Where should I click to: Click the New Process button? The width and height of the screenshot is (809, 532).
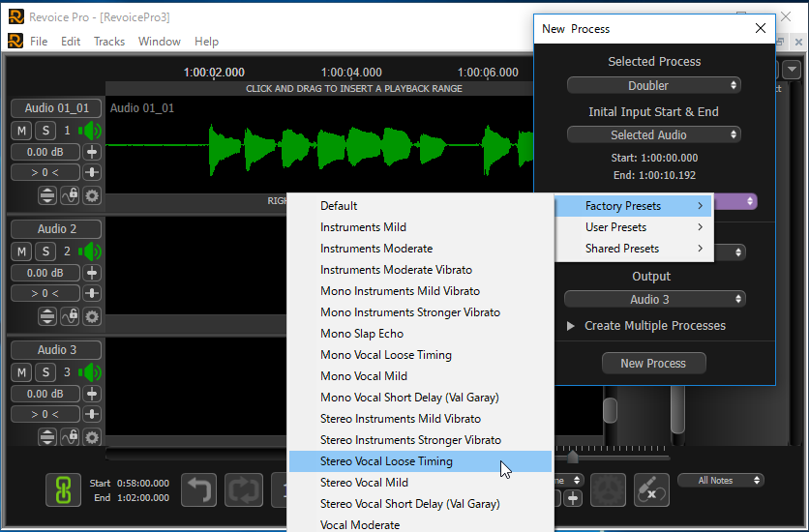point(654,363)
